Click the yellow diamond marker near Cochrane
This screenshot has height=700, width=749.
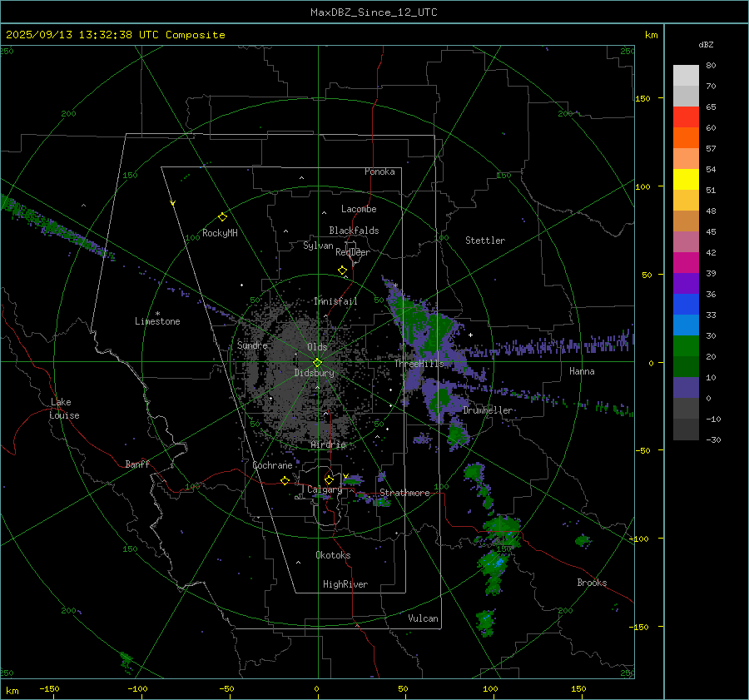pos(285,480)
